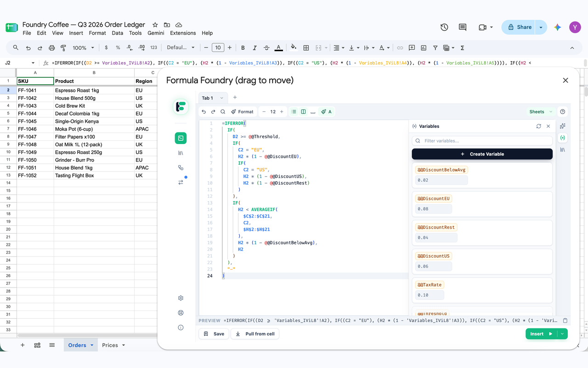Screen dimensions: 588x368
Task: Toggle the split-pane view in Foundry toolbar
Action: coord(303,112)
